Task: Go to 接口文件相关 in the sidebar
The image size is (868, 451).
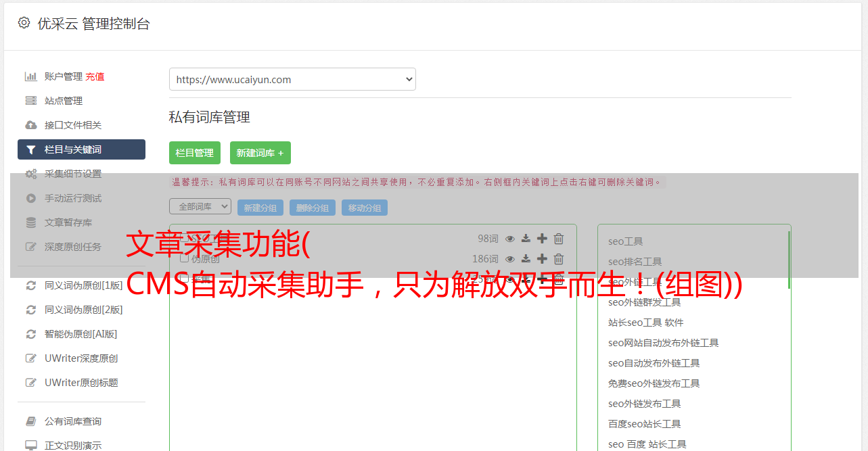Action: [73, 125]
